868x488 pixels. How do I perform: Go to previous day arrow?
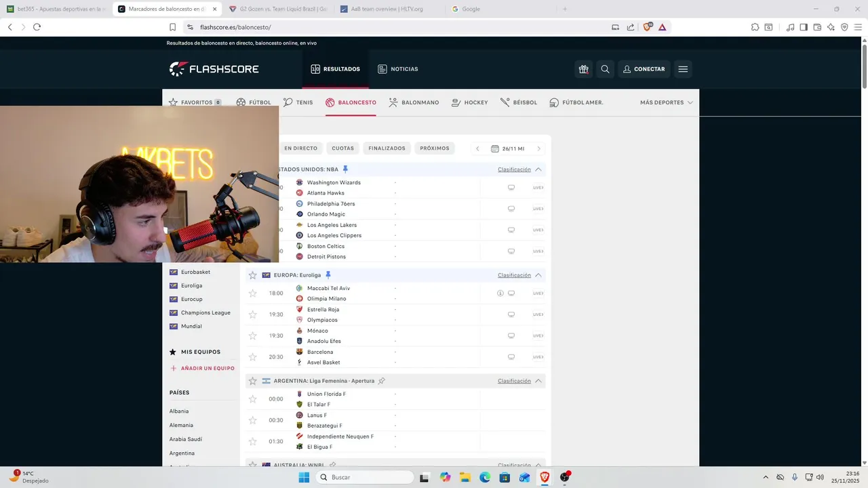pos(477,148)
